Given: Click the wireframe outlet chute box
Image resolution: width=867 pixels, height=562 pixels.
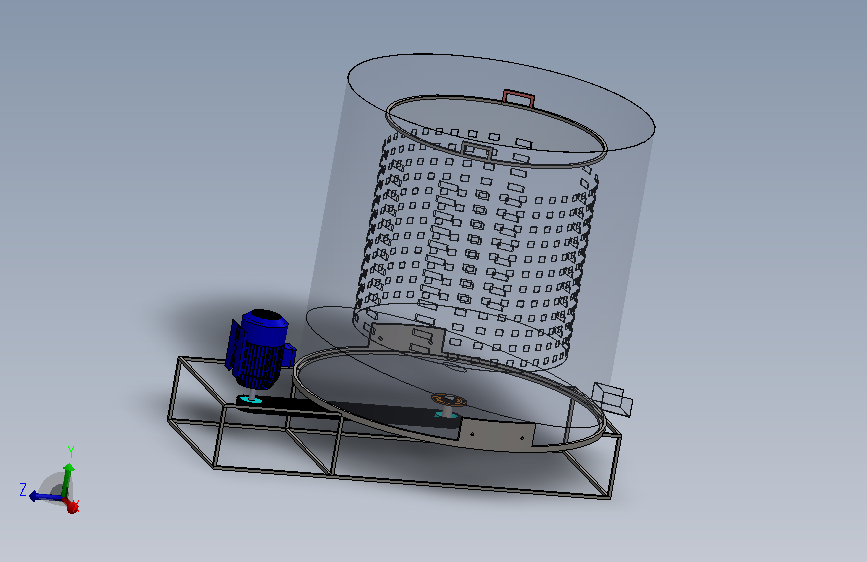Looking at the screenshot, I should point(612,398).
